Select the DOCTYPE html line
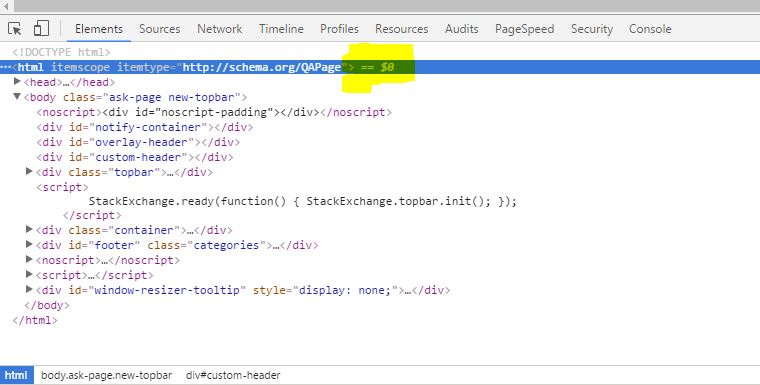 coord(62,52)
